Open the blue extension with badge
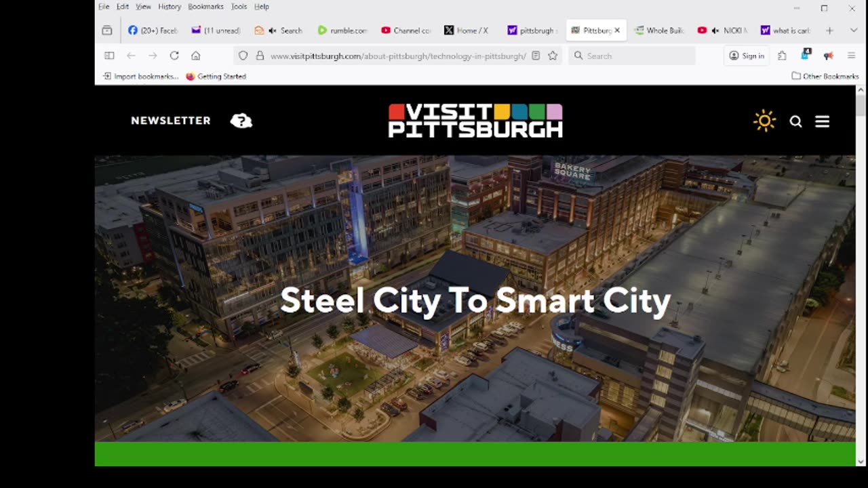The width and height of the screenshot is (868, 488). tap(806, 55)
